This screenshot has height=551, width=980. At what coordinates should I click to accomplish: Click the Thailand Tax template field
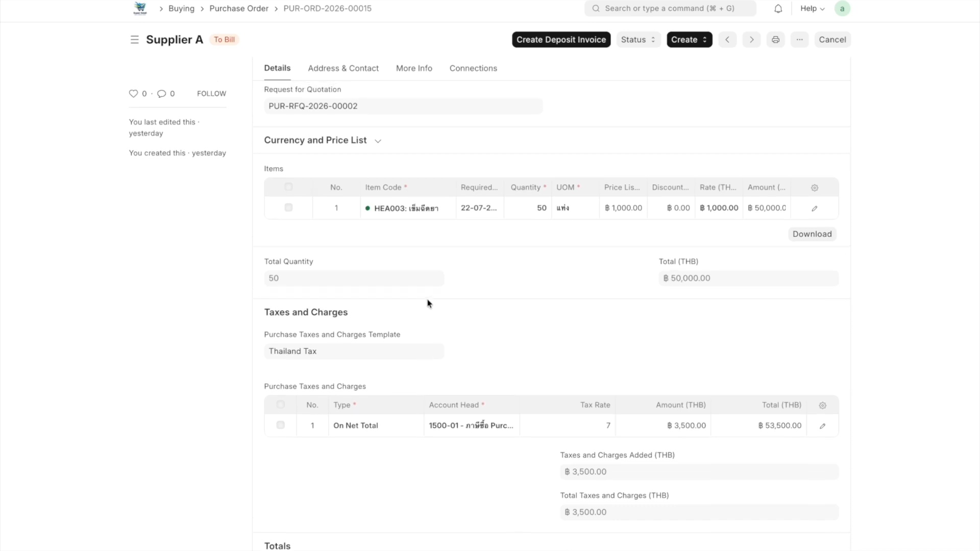pyautogui.click(x=354, y=352)
